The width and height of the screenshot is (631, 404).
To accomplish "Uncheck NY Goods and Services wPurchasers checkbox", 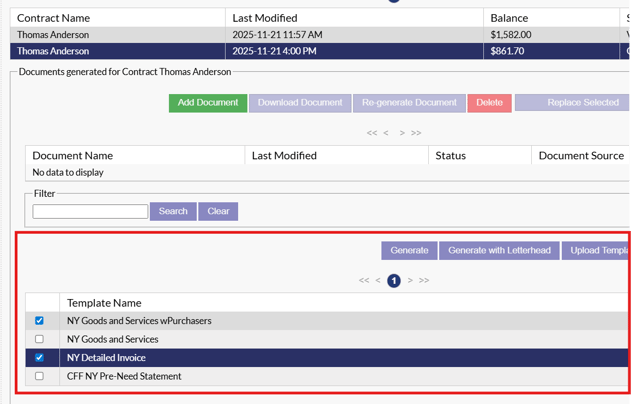I will pos(39,321).
